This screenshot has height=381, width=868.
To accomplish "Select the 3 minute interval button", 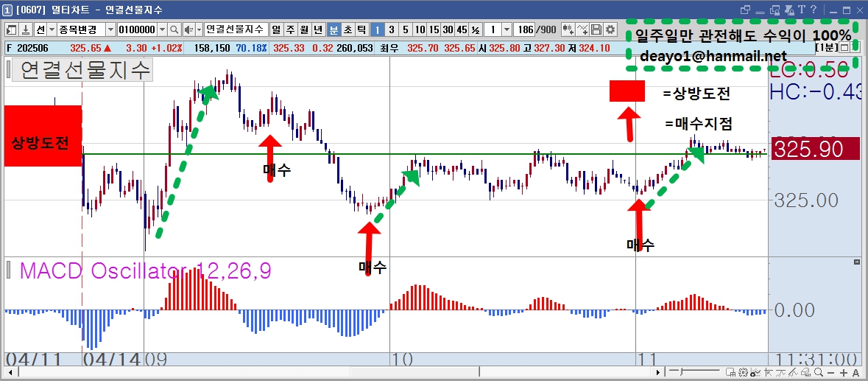I will pos(392,29).
